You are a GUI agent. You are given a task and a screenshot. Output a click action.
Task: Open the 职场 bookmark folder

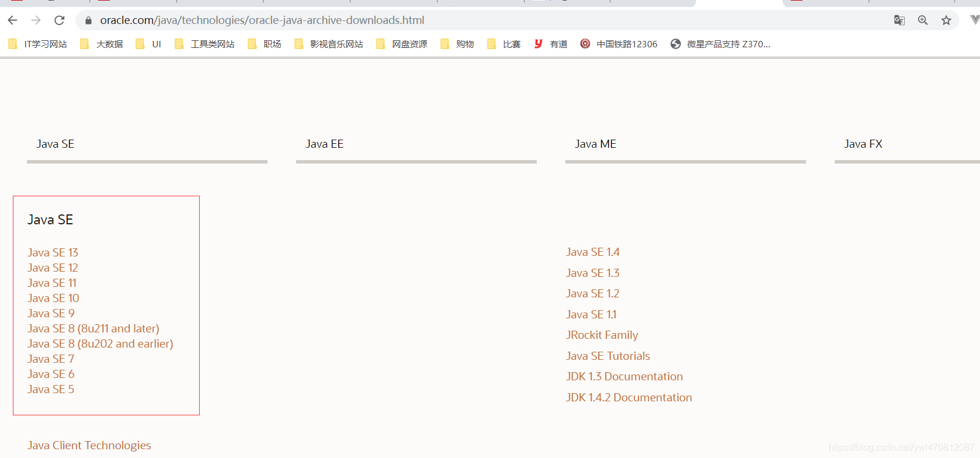[x=264, y=44]
